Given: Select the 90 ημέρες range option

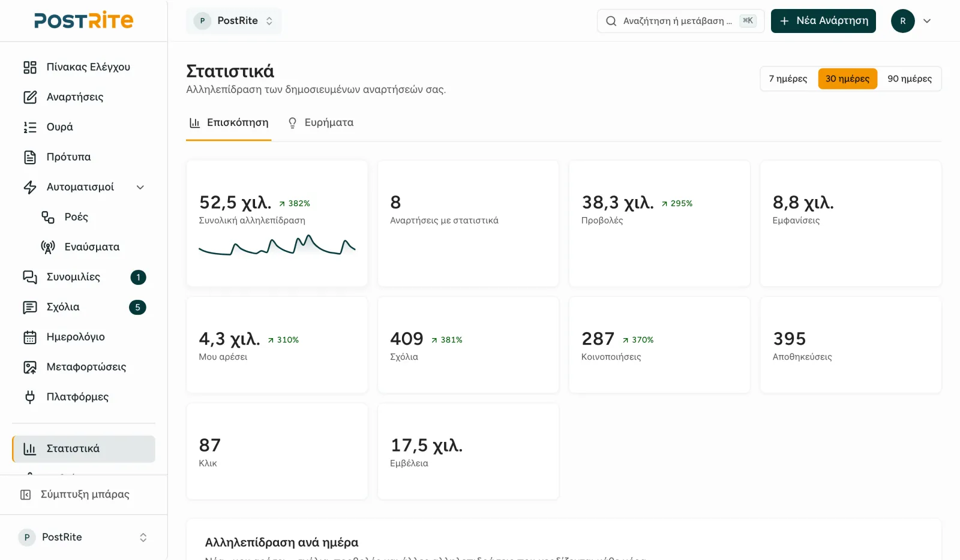Looking at the screenshot, I should point(910,79).
